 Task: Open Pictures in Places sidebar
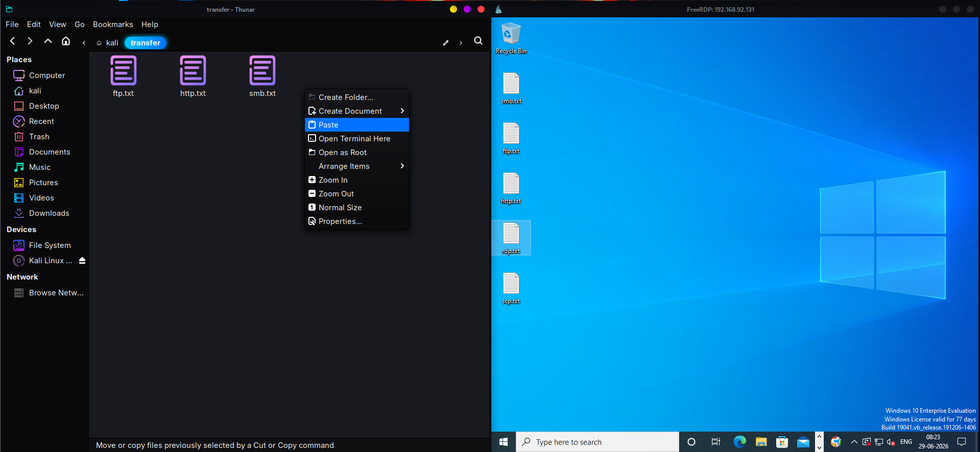[x=44, y=183]
